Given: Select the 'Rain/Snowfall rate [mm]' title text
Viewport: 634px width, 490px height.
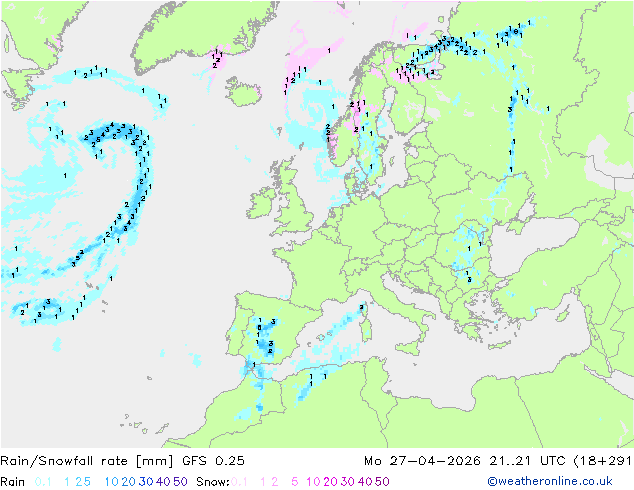Looking at the screenshot, I should tap(87, 461).
